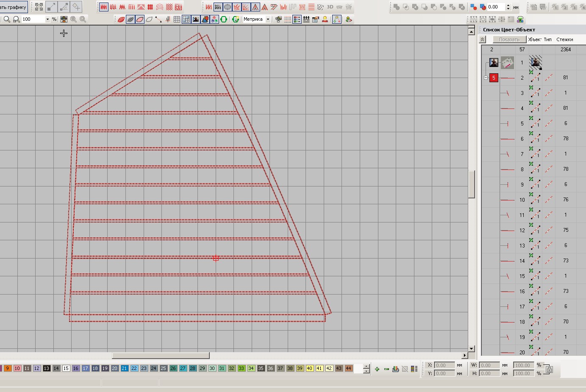This screenshot has width=586, height=392.
Task: Click the resize arrow tool icon
Action: pyautogui.click(x=51, y=7)
